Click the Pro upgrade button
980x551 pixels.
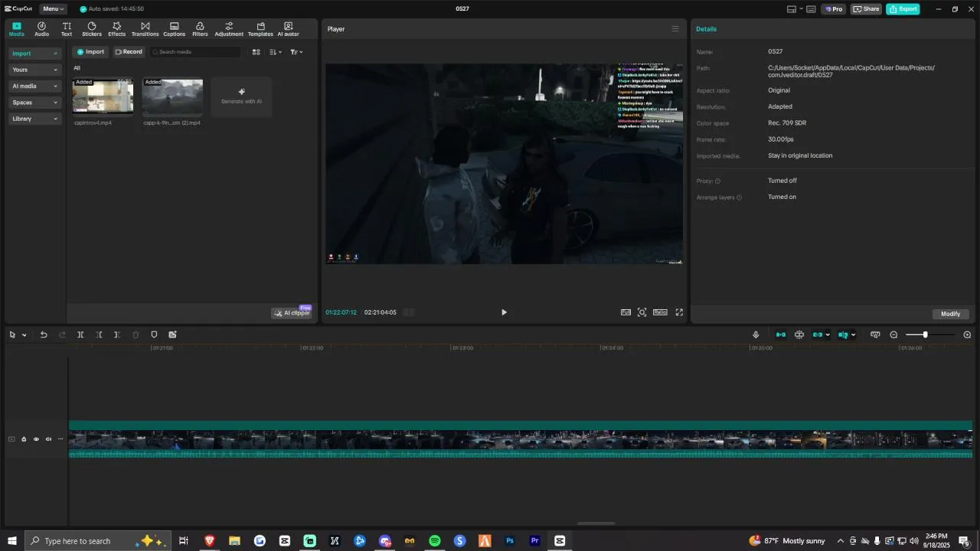coord(834,9)
